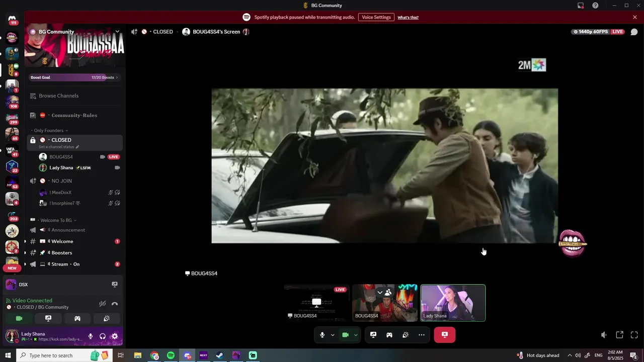Collapse participants using chevron on thumbnail
The width and height of the screenshot is (644, 362).
click(380, 292)
